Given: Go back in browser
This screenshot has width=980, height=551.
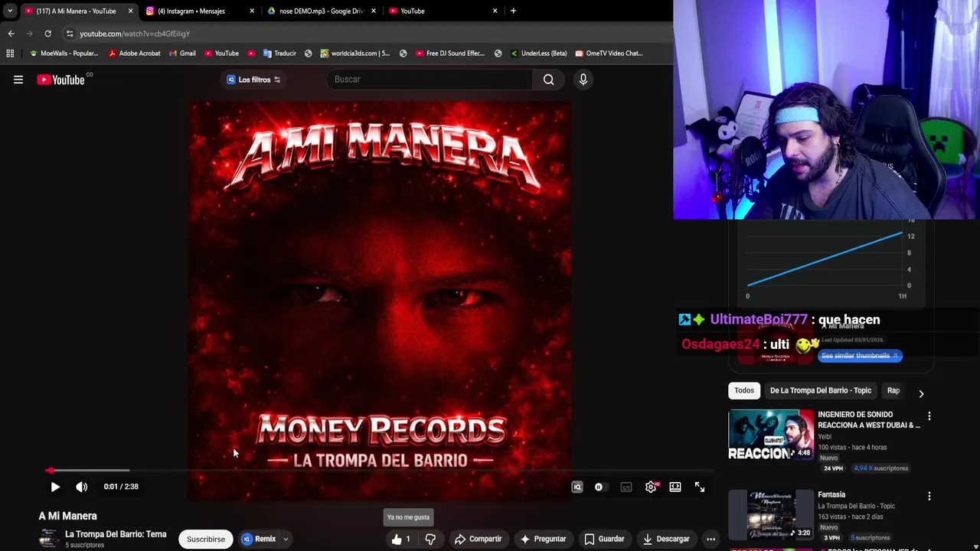Looking at the screenshot, I should (x=11, y=34).
